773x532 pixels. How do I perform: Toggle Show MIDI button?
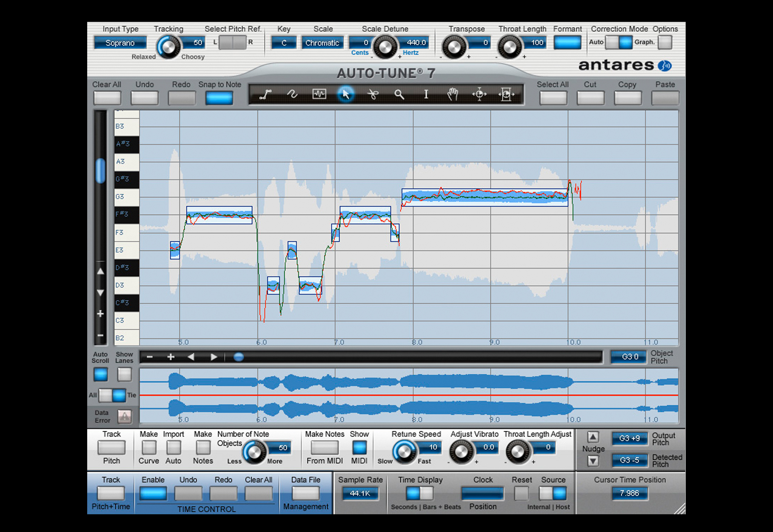pos(359,448)
